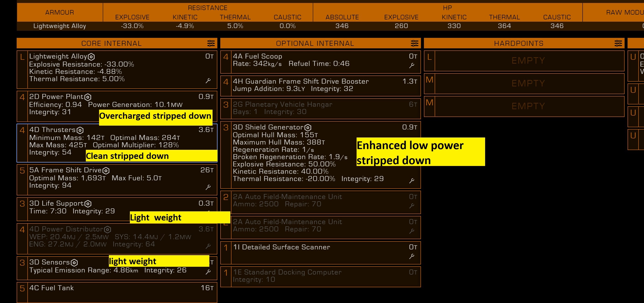Select the 2D Power Plant module slot

click(117, 106)
